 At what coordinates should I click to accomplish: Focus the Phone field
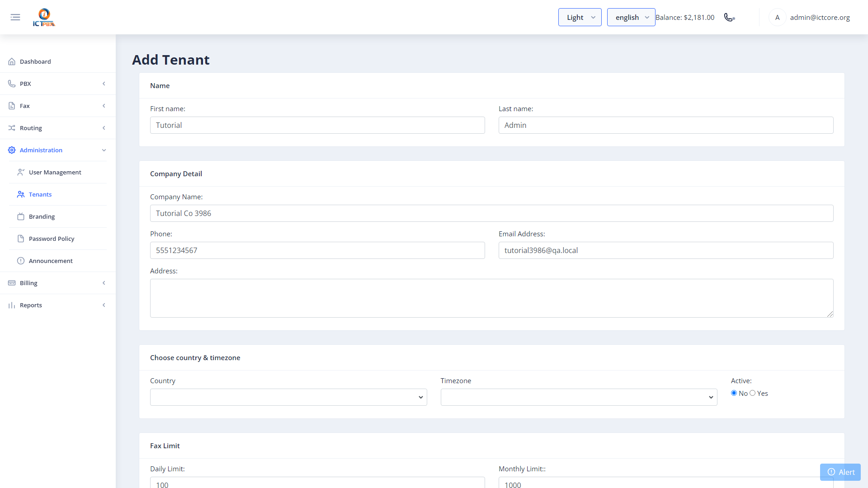coord(317,250)
